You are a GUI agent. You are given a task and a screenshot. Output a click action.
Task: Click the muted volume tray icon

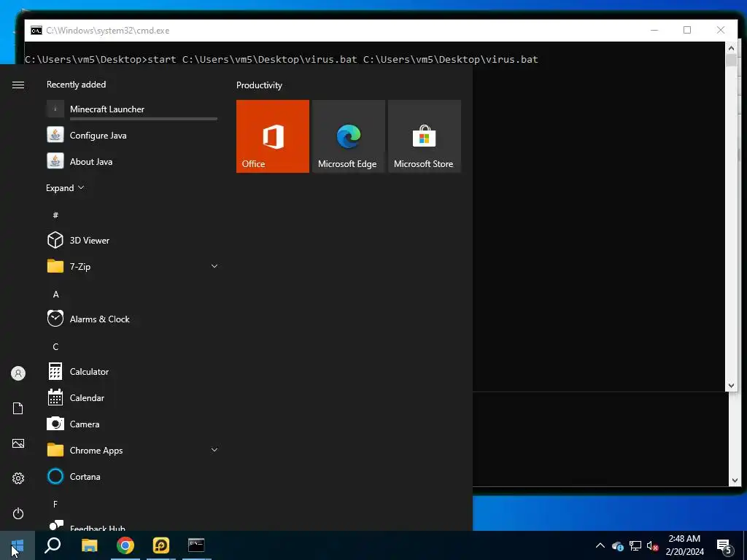point(652,545)
